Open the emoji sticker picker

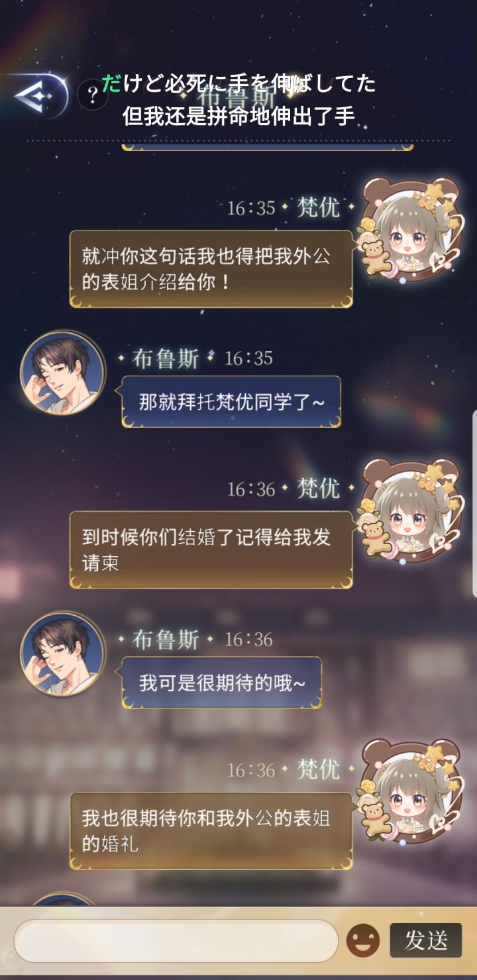pyautogui.click(x=363, y=940)
